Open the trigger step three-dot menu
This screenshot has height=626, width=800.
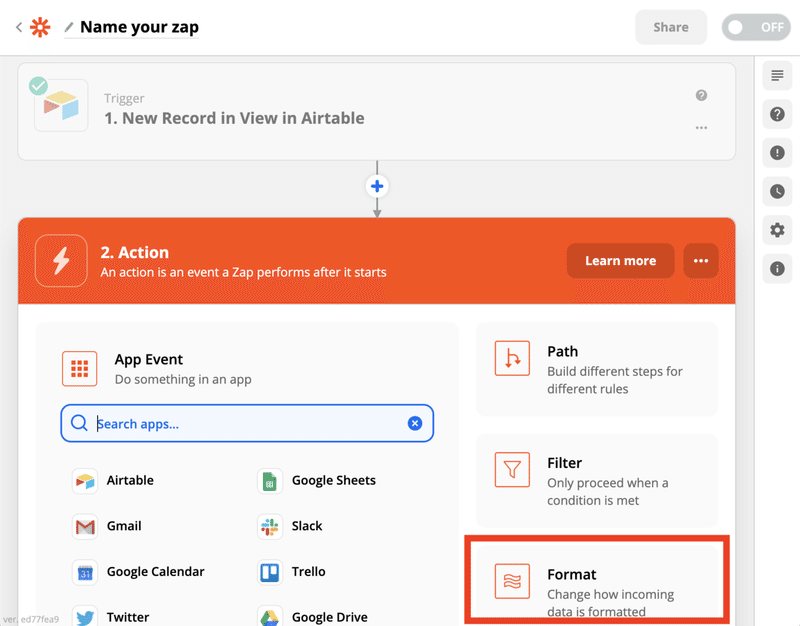pos(702,128)
